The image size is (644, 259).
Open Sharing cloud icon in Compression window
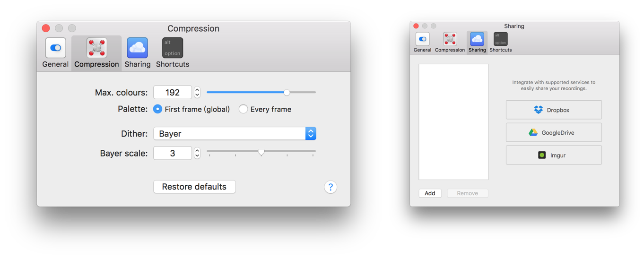(138, 48)
